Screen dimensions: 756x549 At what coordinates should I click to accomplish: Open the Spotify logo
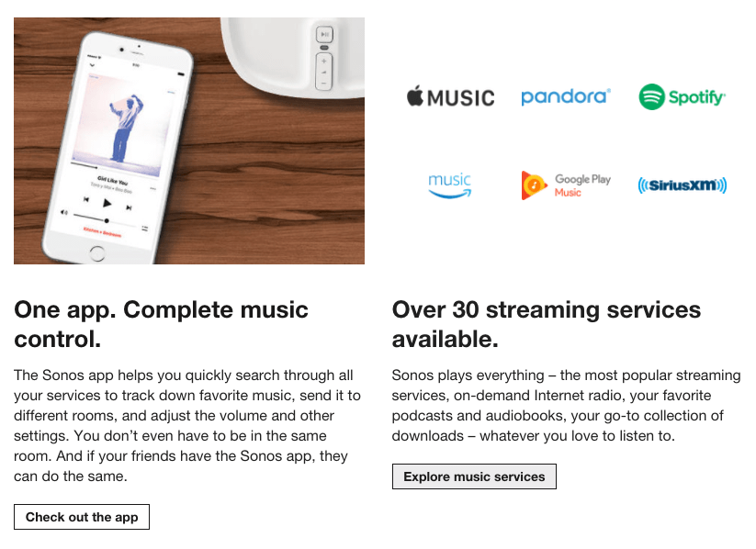coord(682,97)
